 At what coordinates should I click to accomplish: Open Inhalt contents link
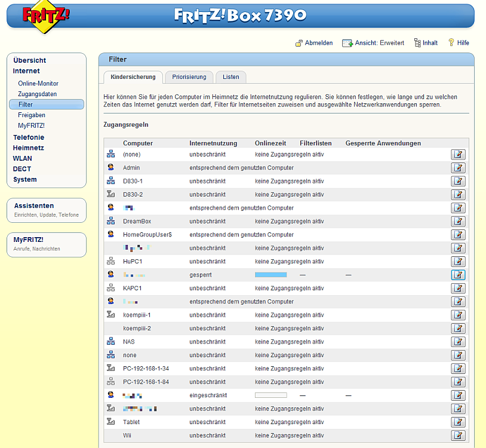point(426,43)
